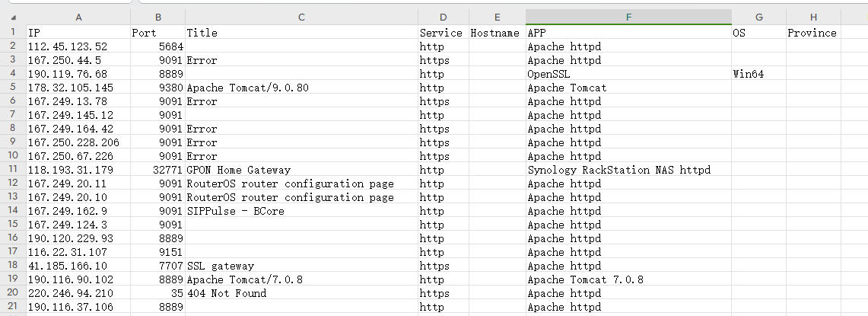Screen dimensions: 868x316
Task: Select RouterOS title cell in row 13
Action: coord(301,197)
